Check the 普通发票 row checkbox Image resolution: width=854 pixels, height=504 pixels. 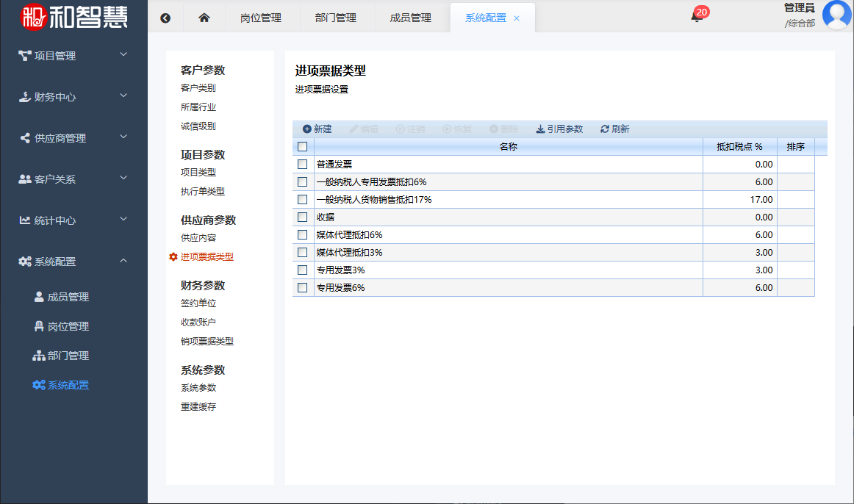(x=303, y=165)
